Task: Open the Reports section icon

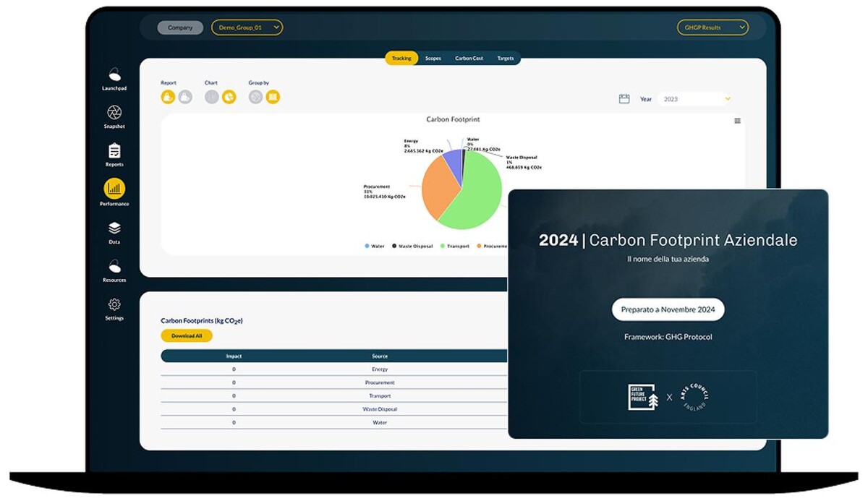Action: 114,151
